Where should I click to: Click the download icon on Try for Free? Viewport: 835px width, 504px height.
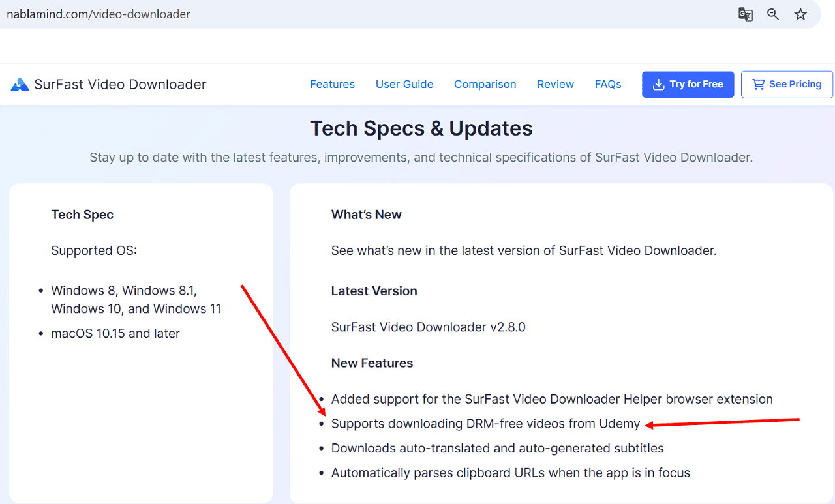coord(658,85)
